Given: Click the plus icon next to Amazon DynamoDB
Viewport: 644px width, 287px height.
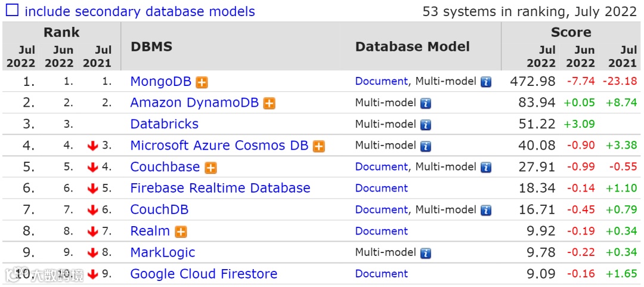Looking at the screenshot, I should point(270,104).
